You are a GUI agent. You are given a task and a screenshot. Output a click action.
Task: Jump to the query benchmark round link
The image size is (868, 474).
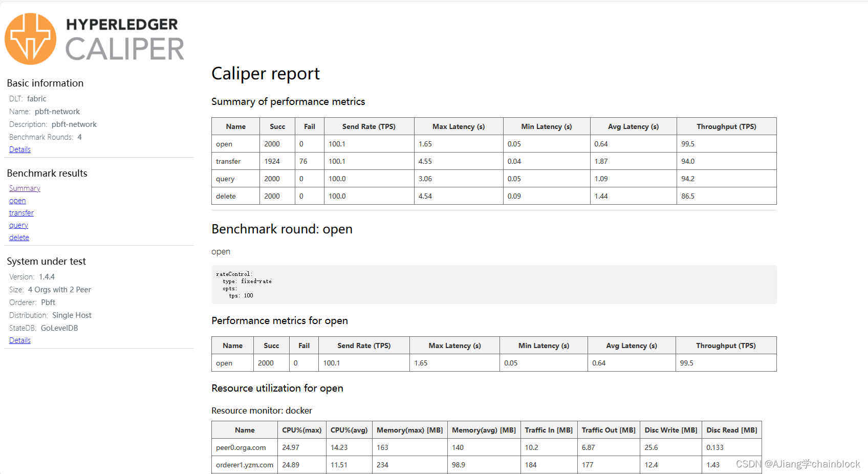click(x=18, y=225)
